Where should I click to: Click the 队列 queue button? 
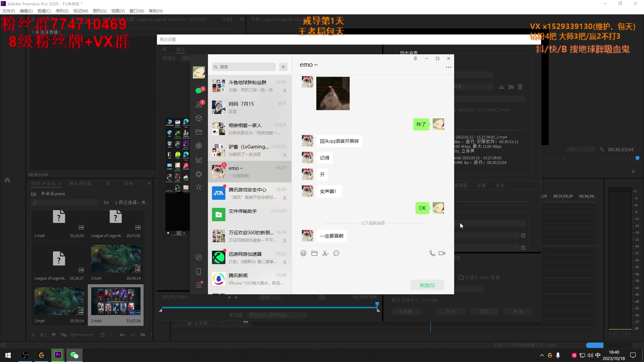coord(450,311)
